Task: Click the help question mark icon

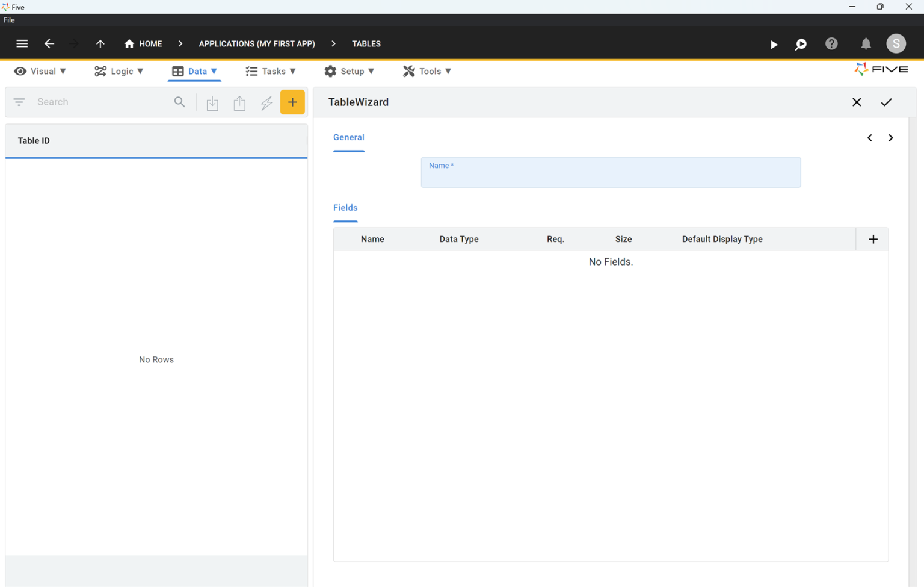Action: tap(832, 44)
